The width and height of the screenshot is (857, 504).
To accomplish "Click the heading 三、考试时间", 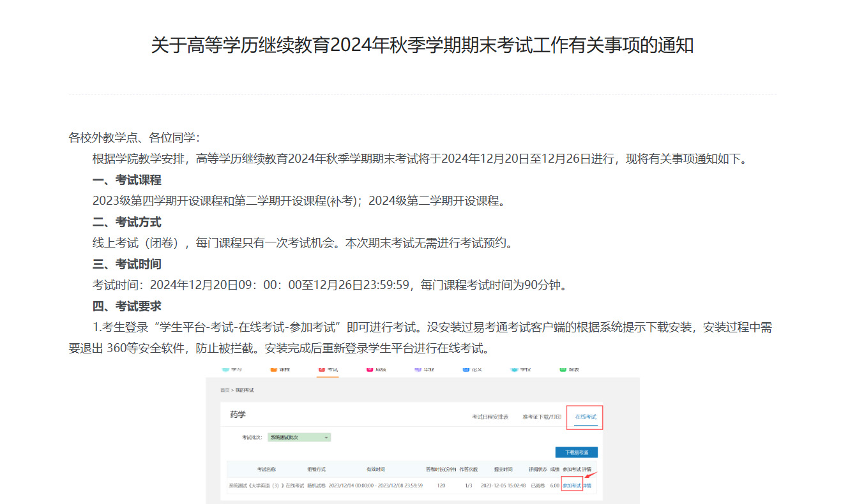I will pyautogui.click(x=126, y=264).
